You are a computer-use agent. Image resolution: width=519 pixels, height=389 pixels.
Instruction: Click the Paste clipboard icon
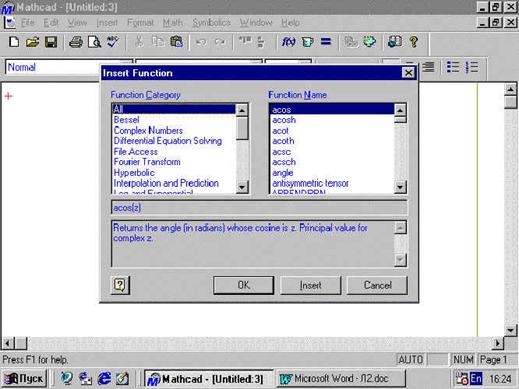(x=176, y=42)
